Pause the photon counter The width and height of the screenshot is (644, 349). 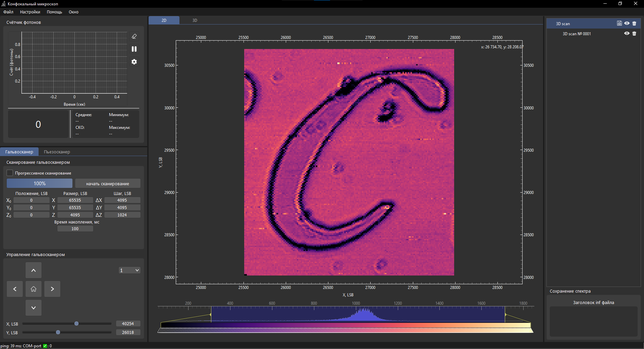[134, 49]
